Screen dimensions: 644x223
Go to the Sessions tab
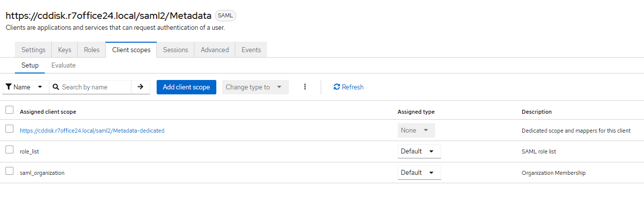pos(176,50)
